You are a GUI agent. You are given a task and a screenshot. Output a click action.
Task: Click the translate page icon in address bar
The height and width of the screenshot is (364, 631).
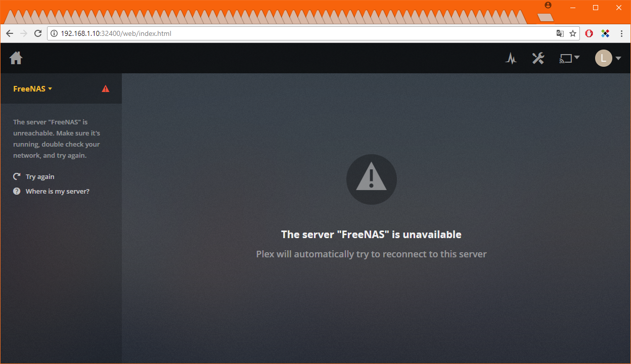(560, 33)
